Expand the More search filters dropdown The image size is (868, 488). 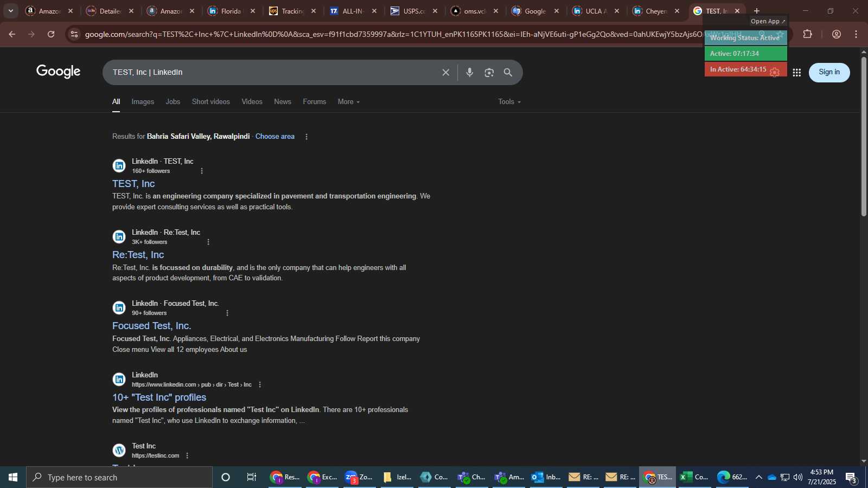point(348,102)
